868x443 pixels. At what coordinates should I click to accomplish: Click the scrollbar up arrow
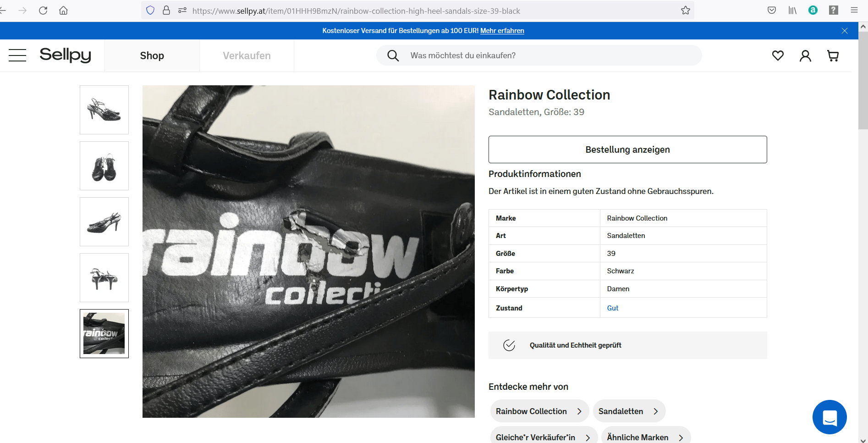click(x=863, y=27)
